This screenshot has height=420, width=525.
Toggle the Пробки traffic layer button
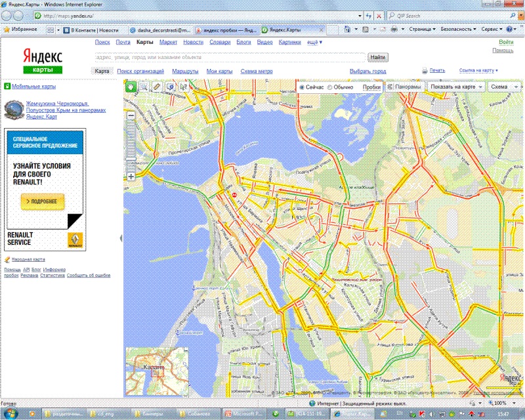pos(371,87)
